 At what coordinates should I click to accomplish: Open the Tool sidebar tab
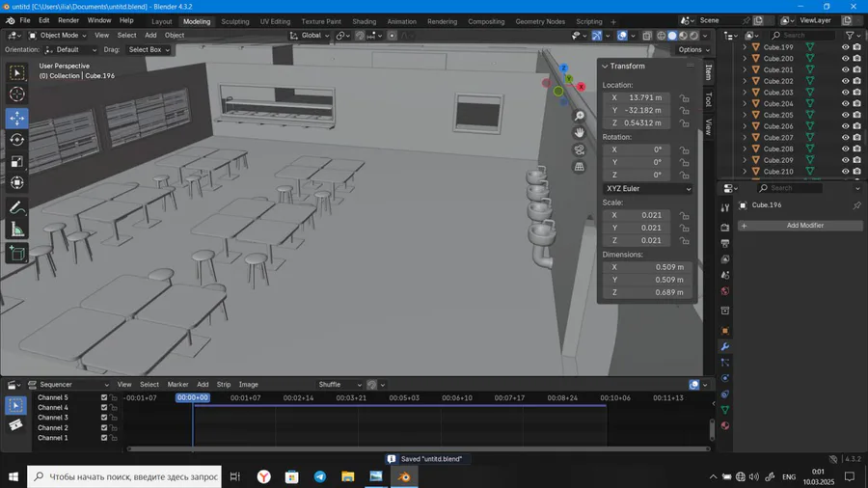pyautogui.click(x=709, y=99)
